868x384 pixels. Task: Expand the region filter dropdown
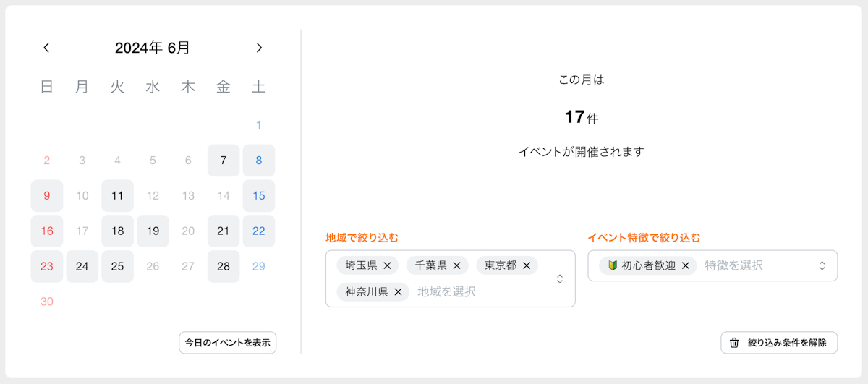click(559, 278)
